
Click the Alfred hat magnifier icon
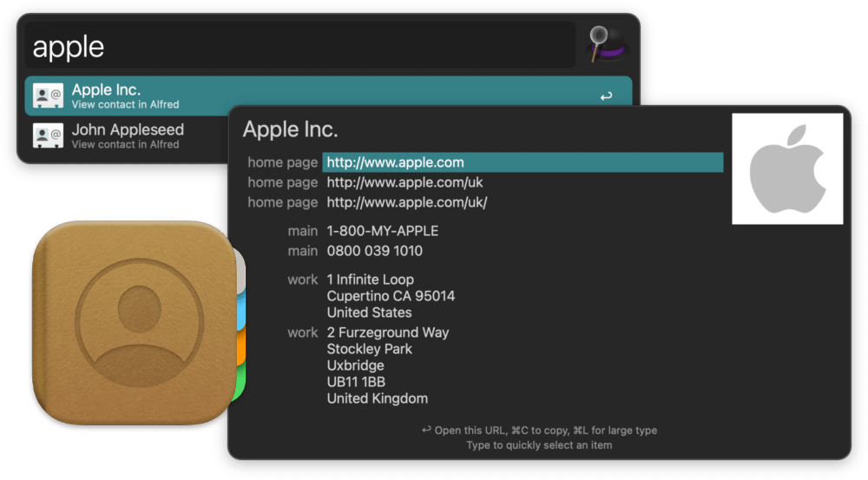pos(606,43)
